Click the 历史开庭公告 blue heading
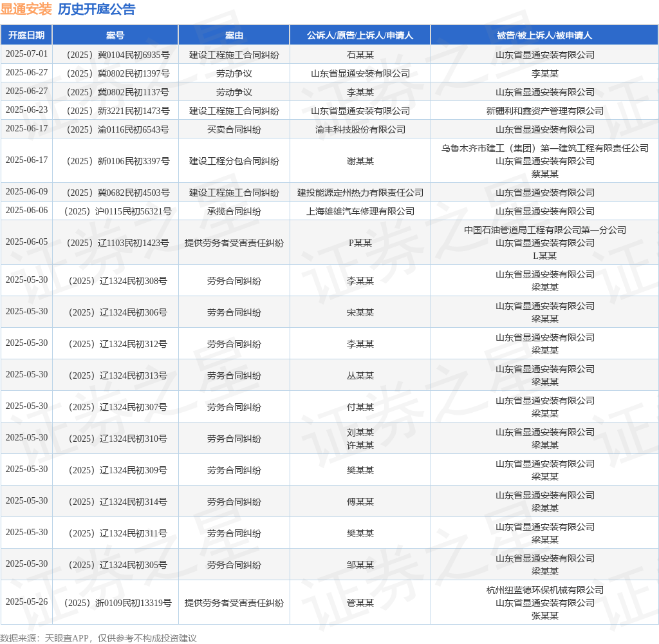The image size is (659, 644). (97, 9)
